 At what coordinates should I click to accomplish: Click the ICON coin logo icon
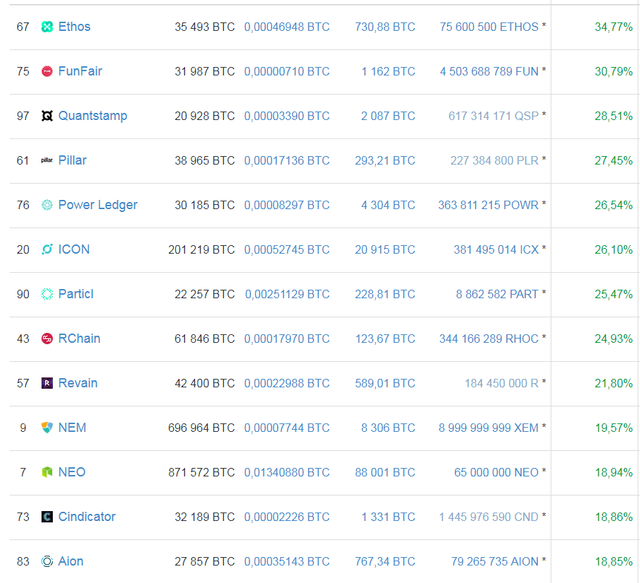point(47,249)
